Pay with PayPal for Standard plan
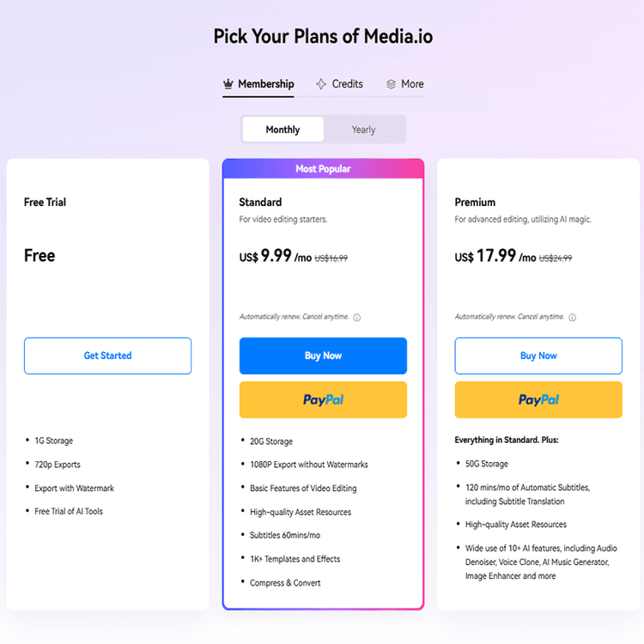The height and width of the screenshot is (644, 644). point(323,399)
